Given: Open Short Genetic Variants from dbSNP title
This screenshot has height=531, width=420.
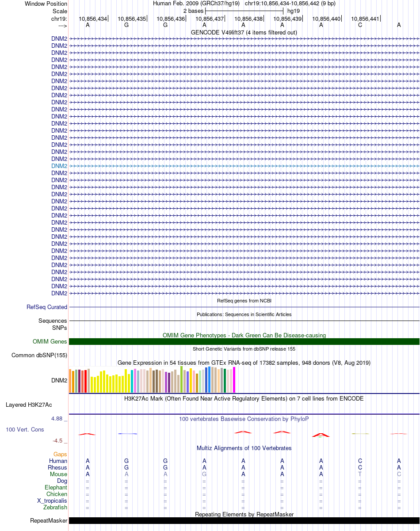Looking at the screenshot, I should (244, 349).
